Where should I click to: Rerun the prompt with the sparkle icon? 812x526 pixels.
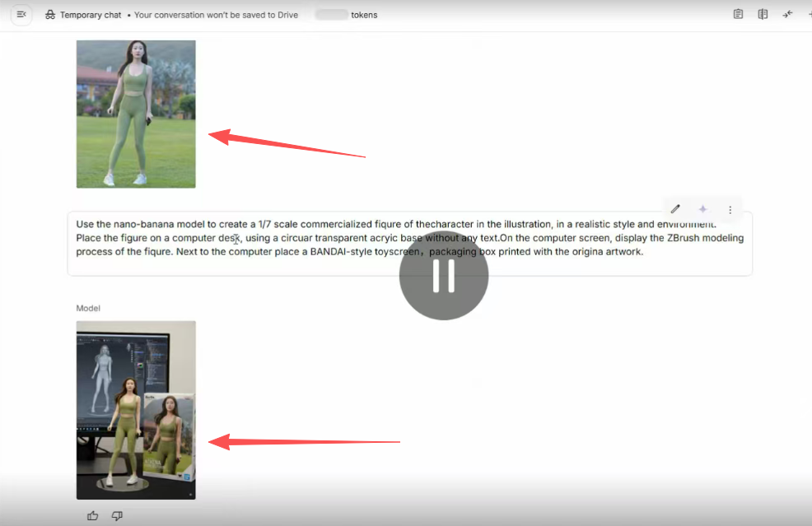click(x=702, y=209)
